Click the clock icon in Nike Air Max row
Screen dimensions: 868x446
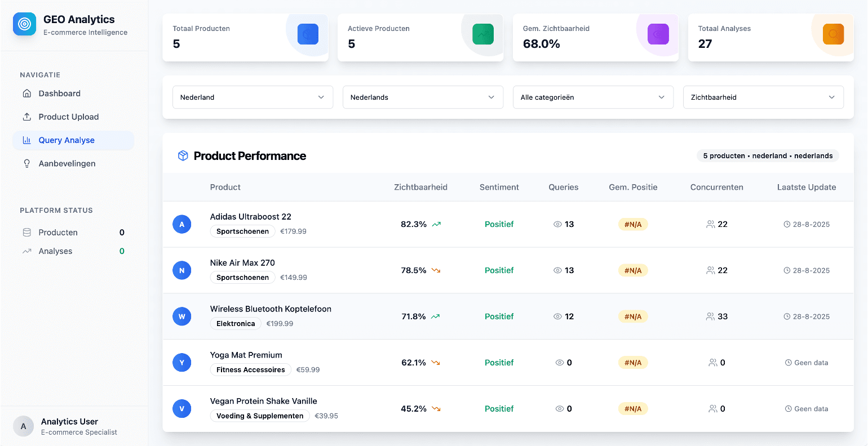(787, 270)
